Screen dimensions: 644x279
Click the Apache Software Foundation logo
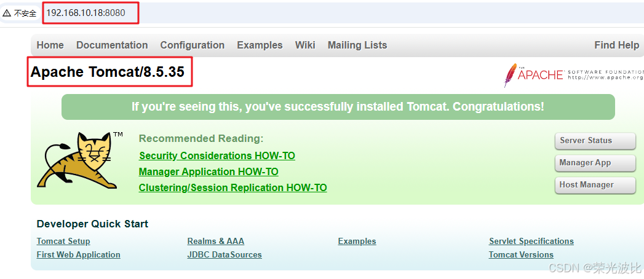[574, 75]
